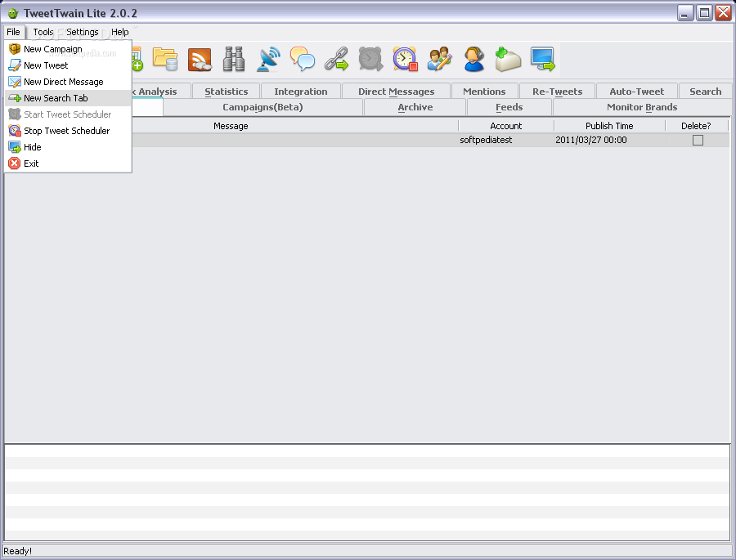Switch to the Search tab

coord(705,92)
